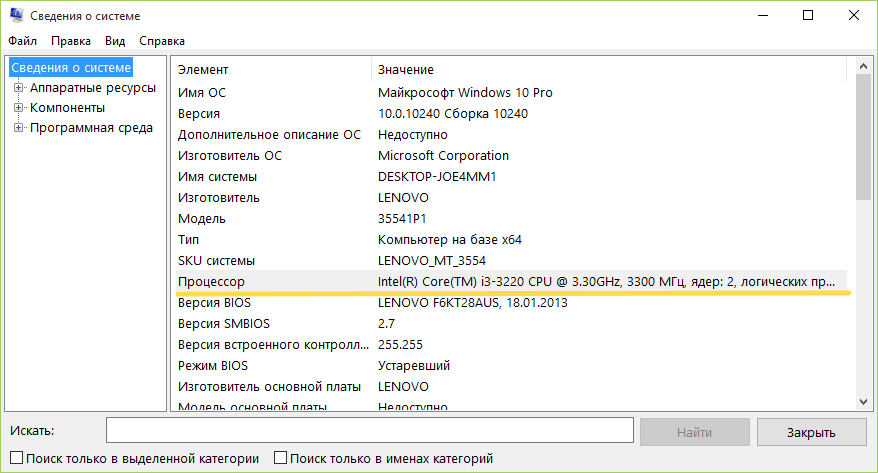878x473 pixels.
Task: Select the Модель row label
Action: click(x=202, y=218)
